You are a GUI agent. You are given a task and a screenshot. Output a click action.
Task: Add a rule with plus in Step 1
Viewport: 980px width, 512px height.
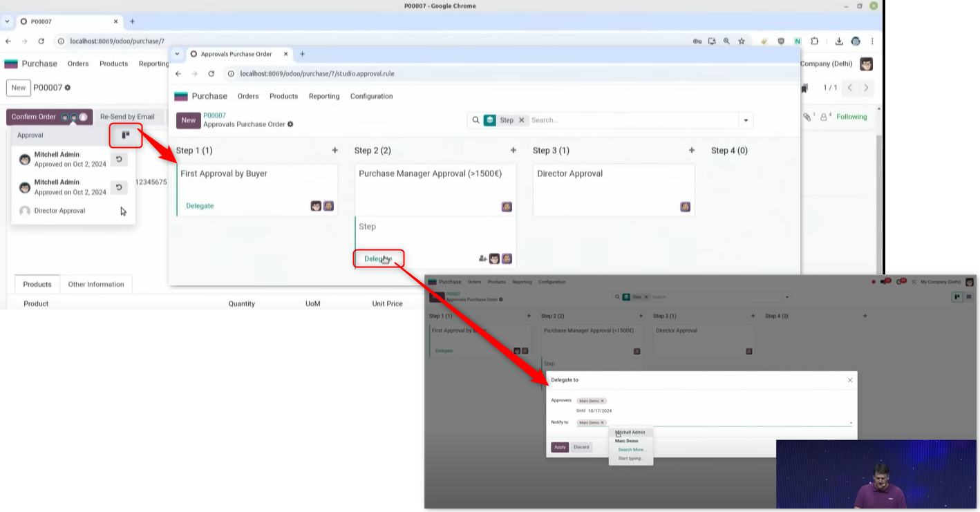[x=335, y=150]
